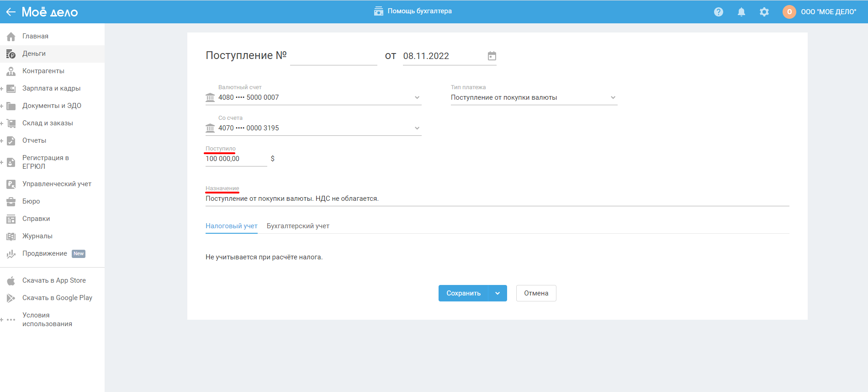Click the help question mark icon
The image size is (868, 392).
tap(719, 12)
